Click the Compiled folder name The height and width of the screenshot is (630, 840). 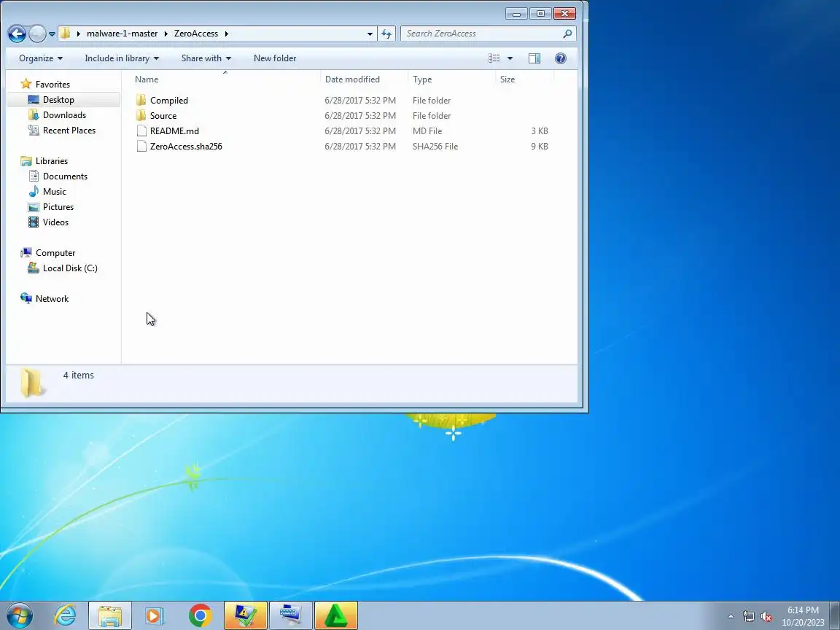(168, 100)
